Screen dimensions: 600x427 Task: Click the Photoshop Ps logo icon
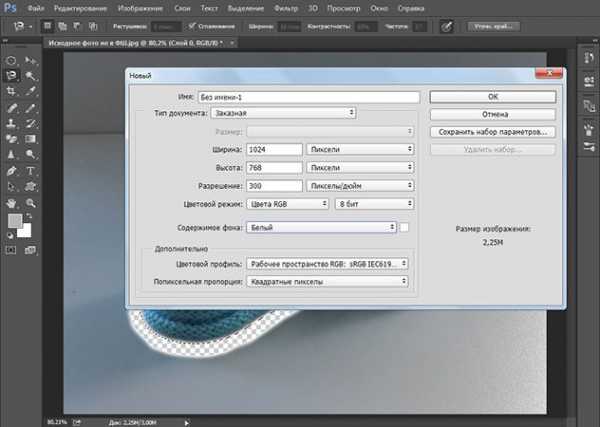11,7
